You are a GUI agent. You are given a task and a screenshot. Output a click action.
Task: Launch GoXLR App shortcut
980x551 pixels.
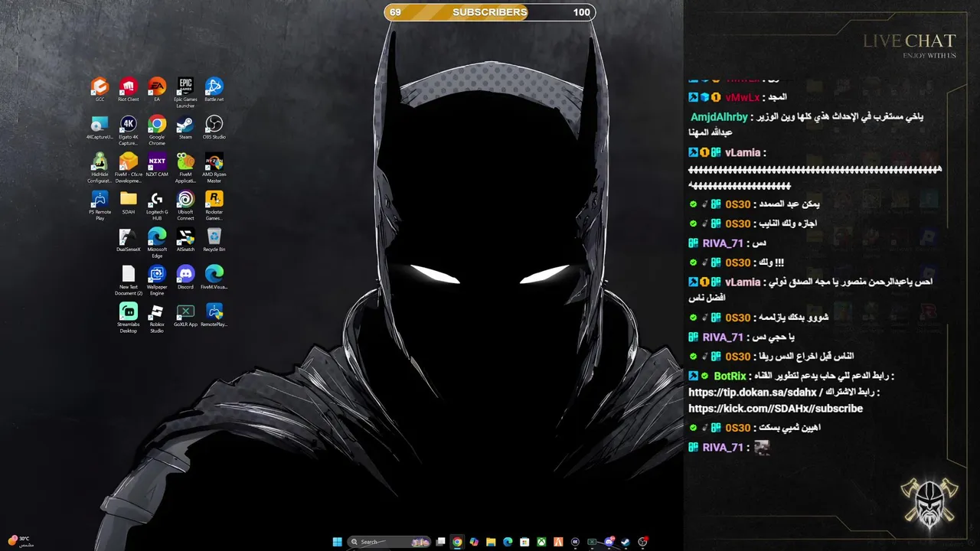185,315
